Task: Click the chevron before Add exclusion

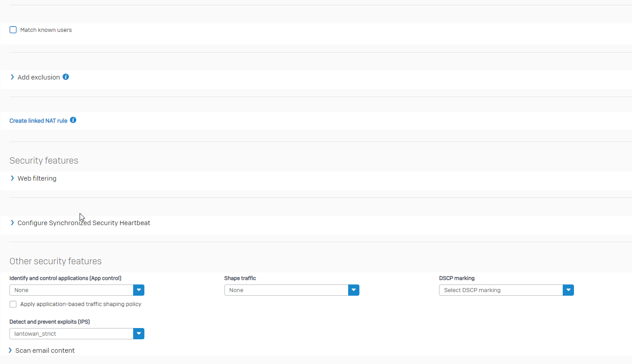Action: 12,77
